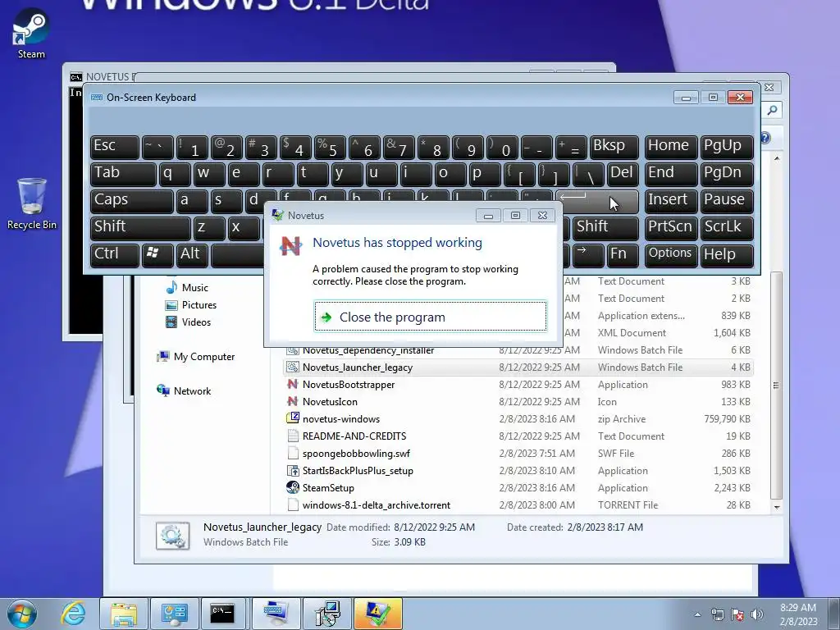Click the Explorer scrollbar down arrow

point(777,507)
